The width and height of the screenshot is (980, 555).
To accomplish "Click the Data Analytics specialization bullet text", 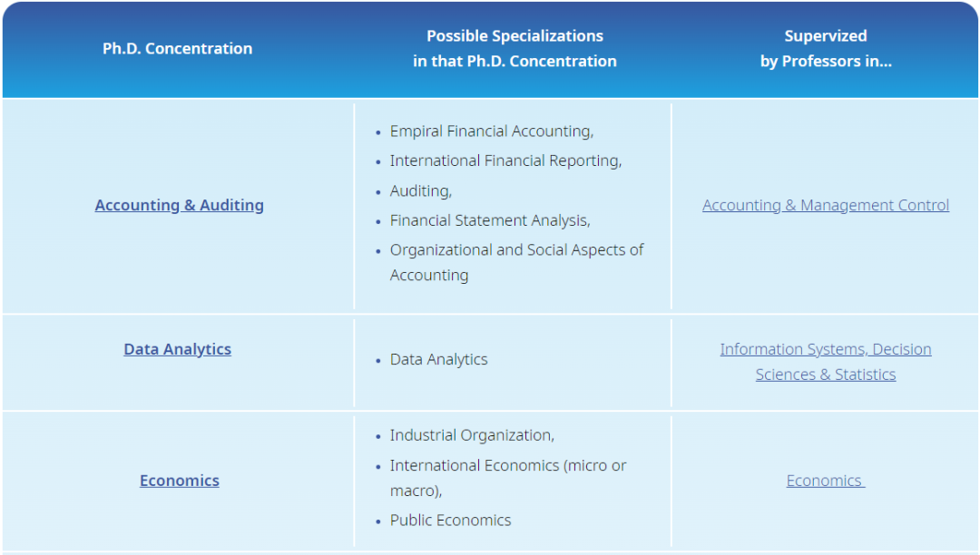I will click(438, 359).
